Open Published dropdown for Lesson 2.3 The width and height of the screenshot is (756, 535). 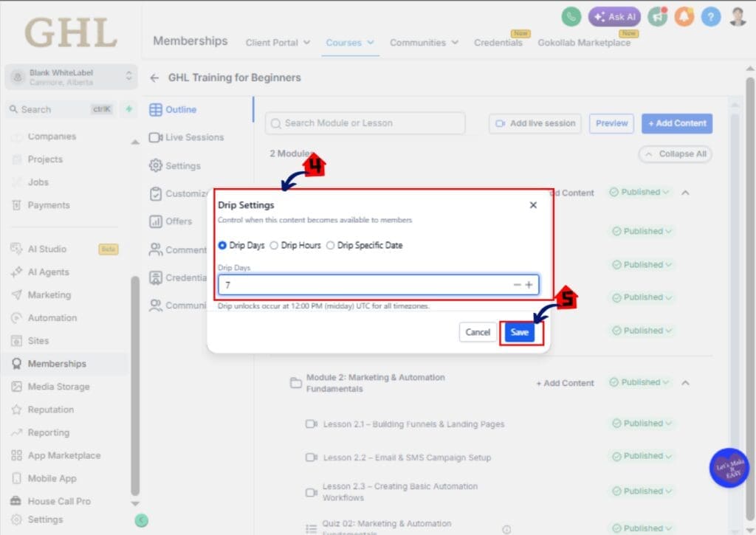[x=642, y=491]
